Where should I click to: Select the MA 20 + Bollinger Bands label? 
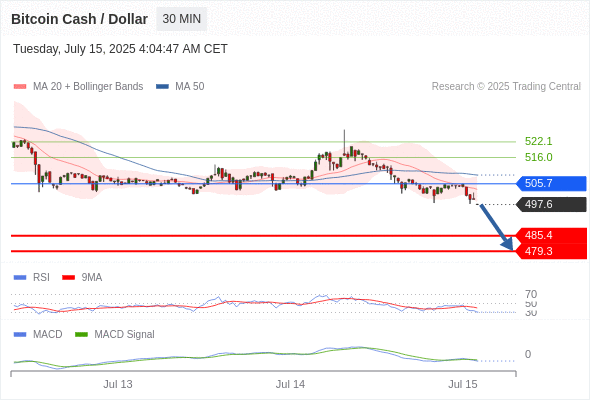(88, 87)
